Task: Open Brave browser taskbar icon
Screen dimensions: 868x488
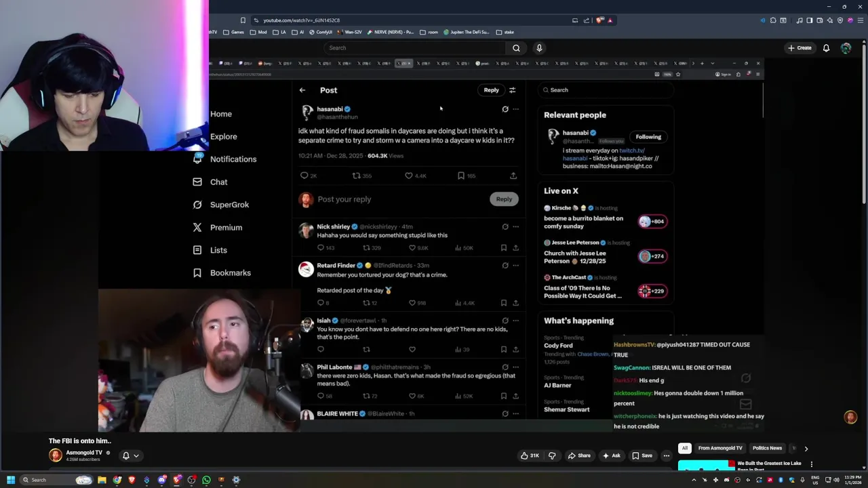Action: coord(132,480)
